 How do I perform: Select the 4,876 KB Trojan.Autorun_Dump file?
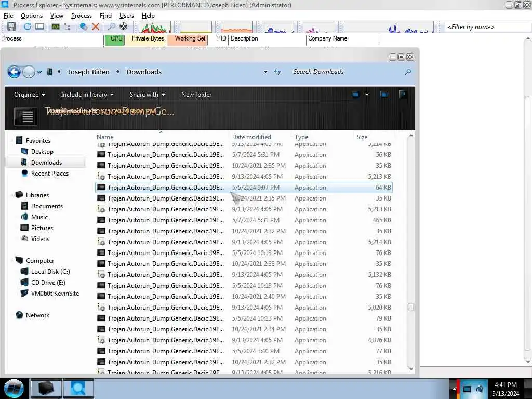[244, 340]
